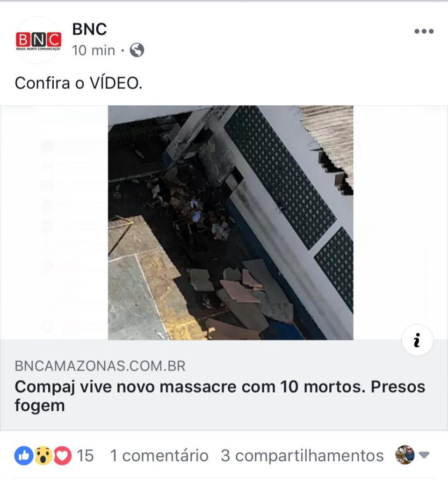
Task: Click the 10 min post timestamp
Action: tap(94, 51)
